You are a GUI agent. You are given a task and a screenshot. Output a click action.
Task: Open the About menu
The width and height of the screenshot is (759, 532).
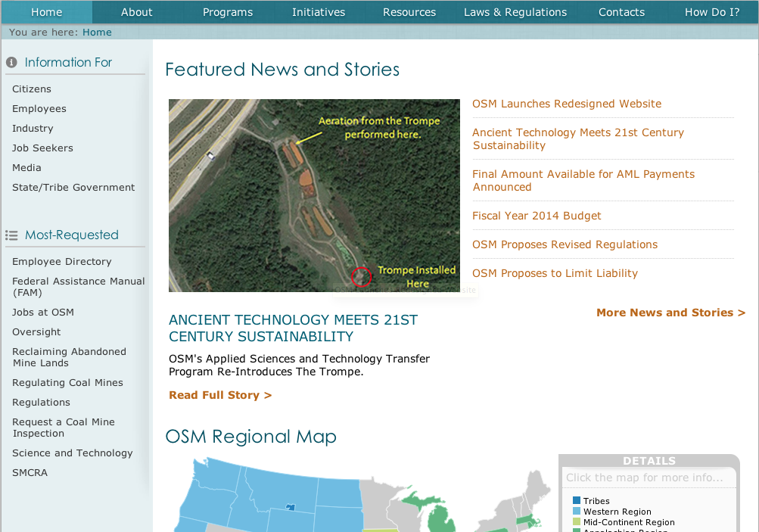(x=136, y=12)
